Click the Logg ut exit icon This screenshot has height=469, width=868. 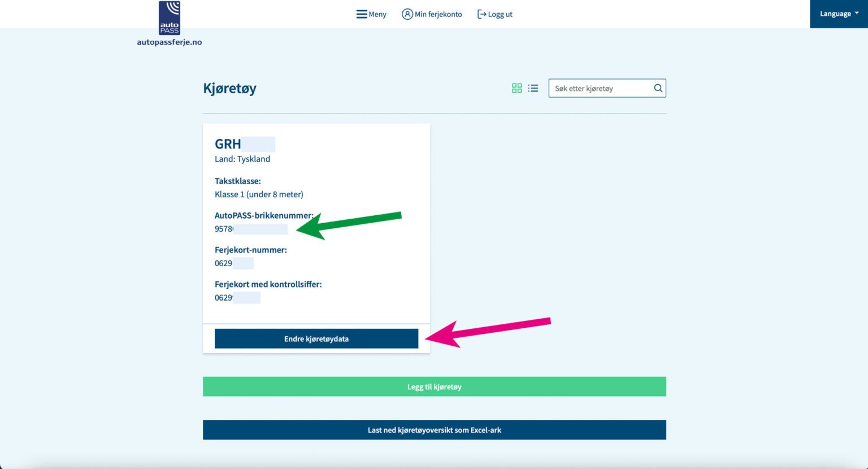click(x=481, y=14)
